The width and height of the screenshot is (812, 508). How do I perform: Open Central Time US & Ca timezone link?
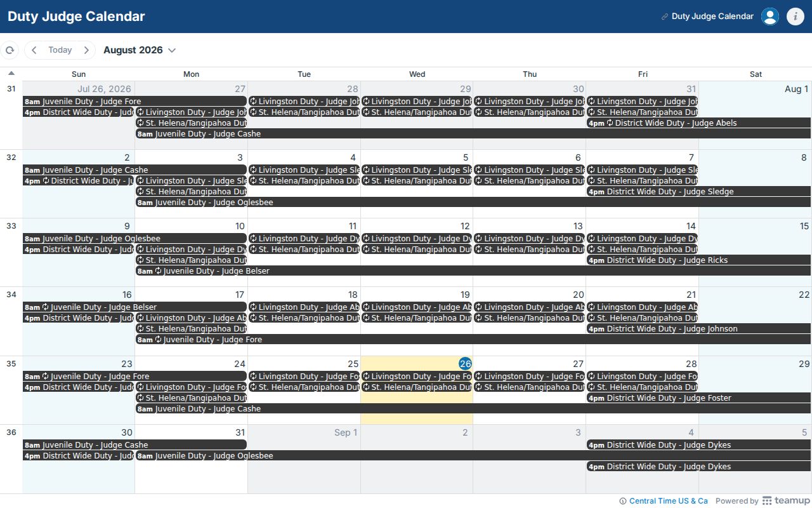pyautogui.click(x=669, y=501)
